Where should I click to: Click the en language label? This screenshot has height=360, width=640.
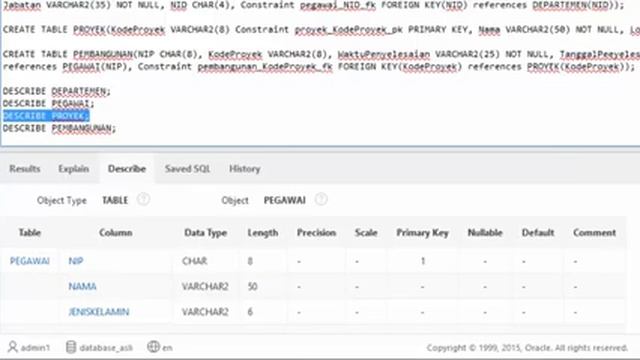(x=167, y=348)
